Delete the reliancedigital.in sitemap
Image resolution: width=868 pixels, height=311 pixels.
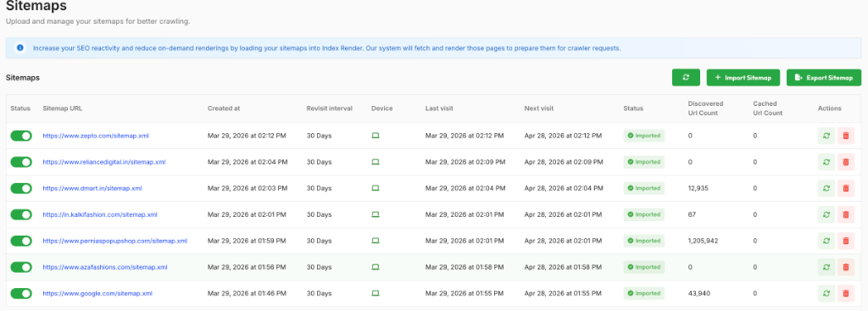coord(846,162)
